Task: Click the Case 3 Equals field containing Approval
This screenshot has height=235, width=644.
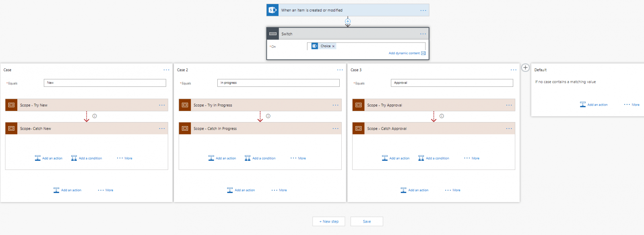Action: pos(452,83)
